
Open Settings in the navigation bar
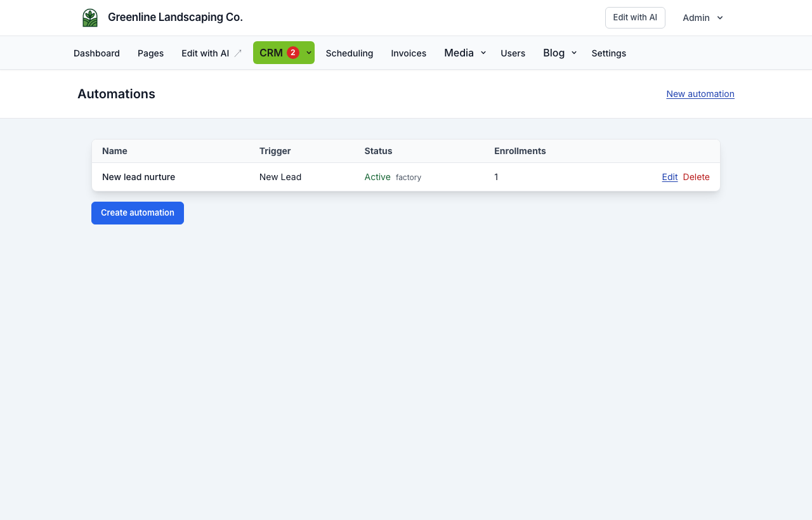(x=609, y=53)
